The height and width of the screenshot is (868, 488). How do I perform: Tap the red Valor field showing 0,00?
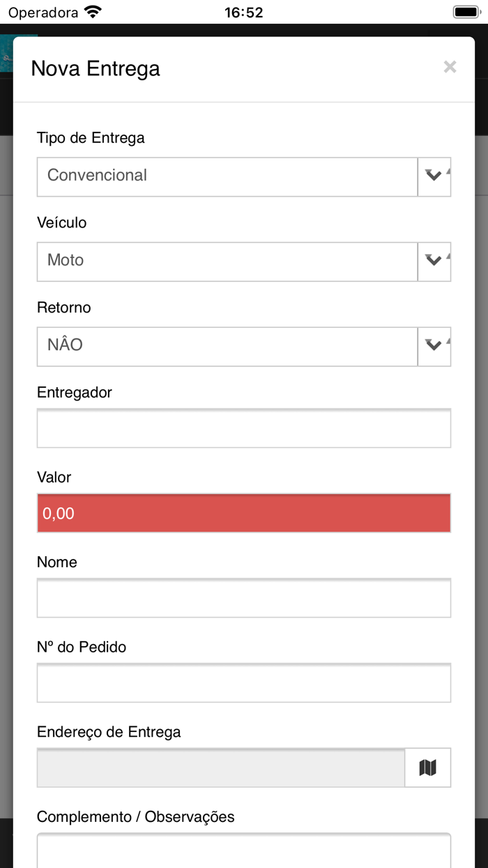pos(243,513)
